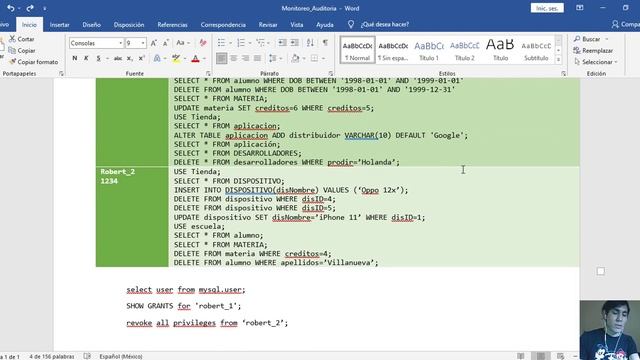Align text left
The height and width of the screenshot is (360, 640).
coord(222,58)
